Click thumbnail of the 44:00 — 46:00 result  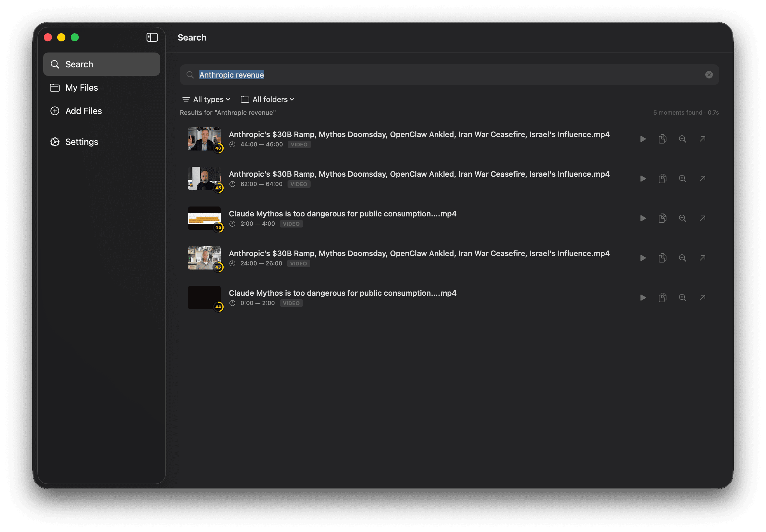[204, 139]
